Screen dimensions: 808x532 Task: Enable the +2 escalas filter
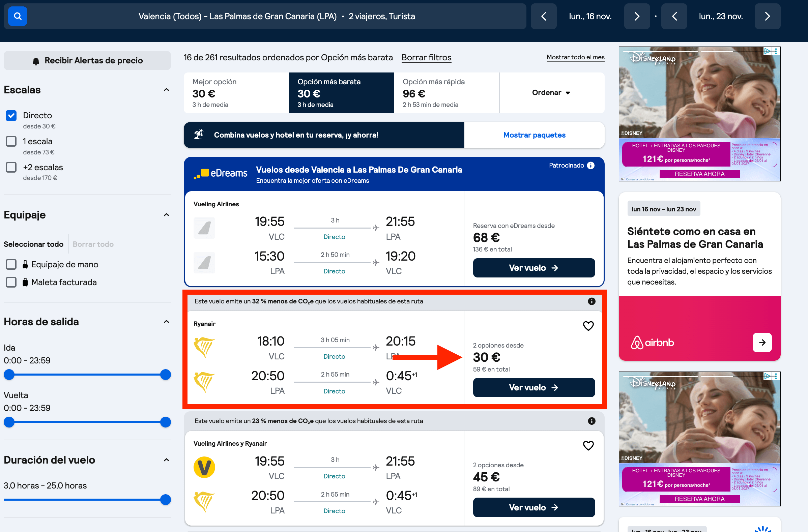point(11,167)
